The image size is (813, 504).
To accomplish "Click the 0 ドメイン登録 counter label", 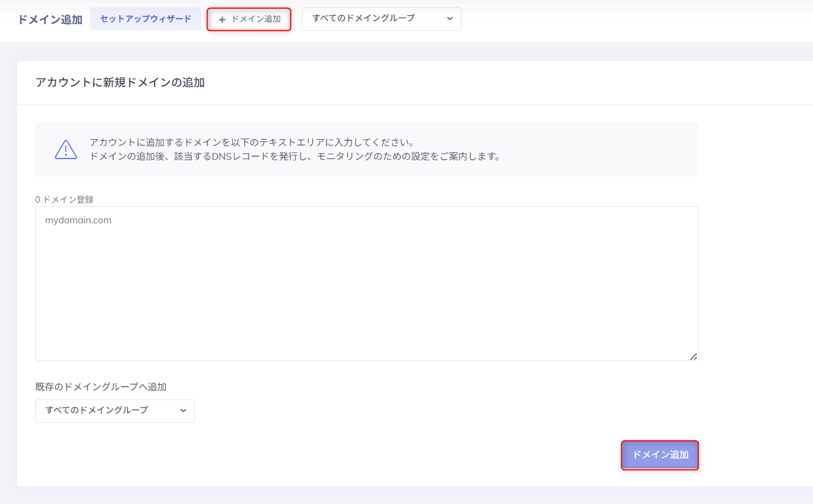I will point(64,199).
